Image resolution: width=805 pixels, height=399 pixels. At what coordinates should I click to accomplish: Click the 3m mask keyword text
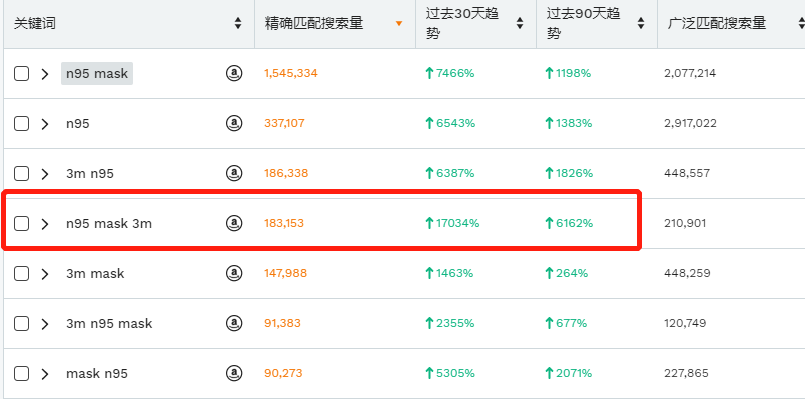tap(95, 273)
